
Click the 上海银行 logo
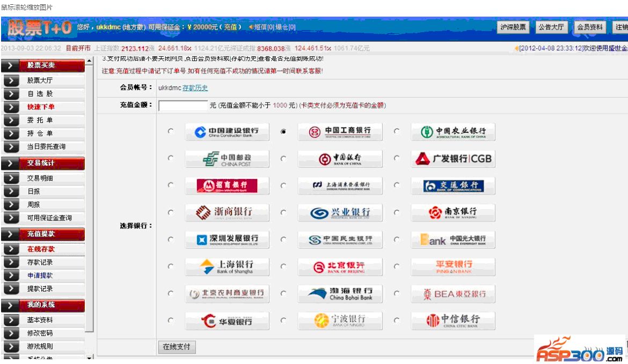227,267
